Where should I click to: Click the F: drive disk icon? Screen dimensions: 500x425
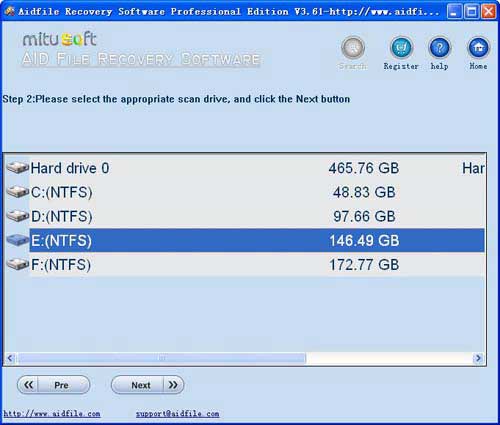18,264
